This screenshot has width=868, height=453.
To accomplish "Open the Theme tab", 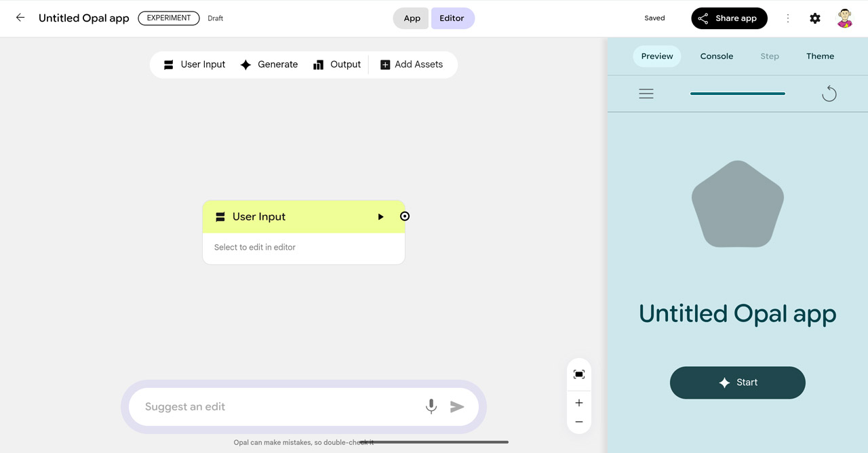I will (820, 56).
